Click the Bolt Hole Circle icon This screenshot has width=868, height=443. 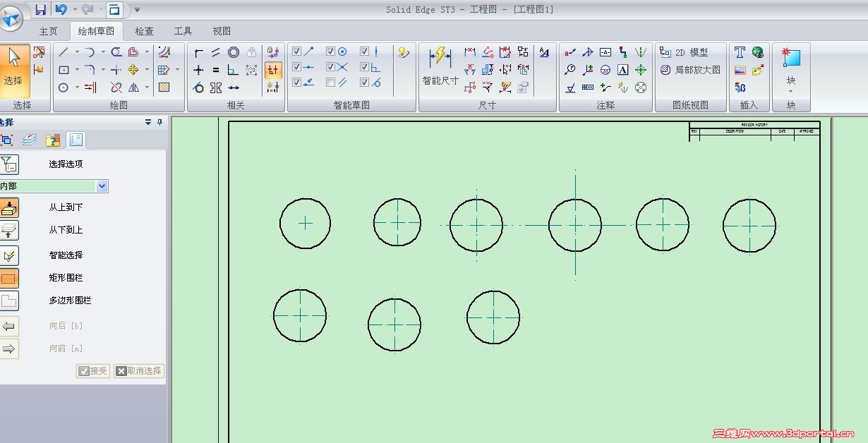click(x=641, y=87)
